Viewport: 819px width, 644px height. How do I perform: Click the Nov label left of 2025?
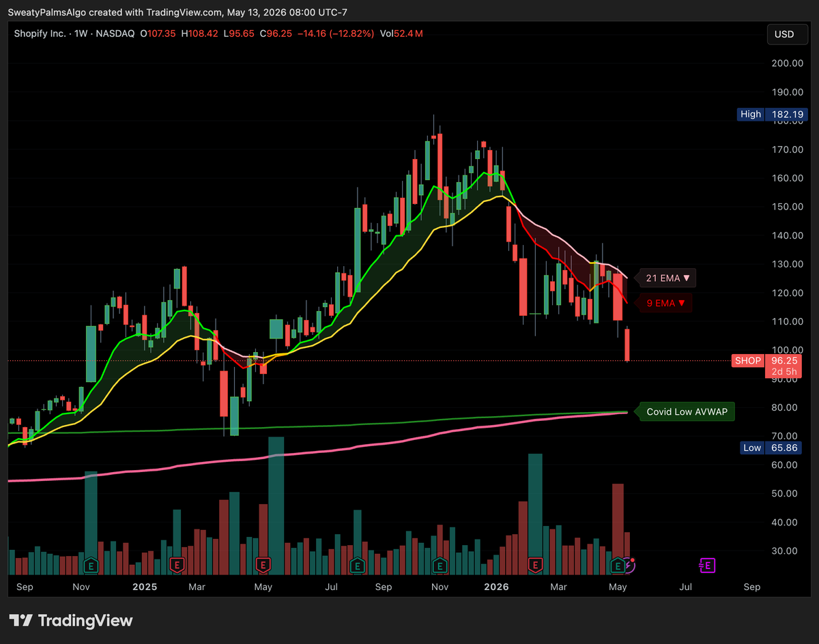click(81, 587)
